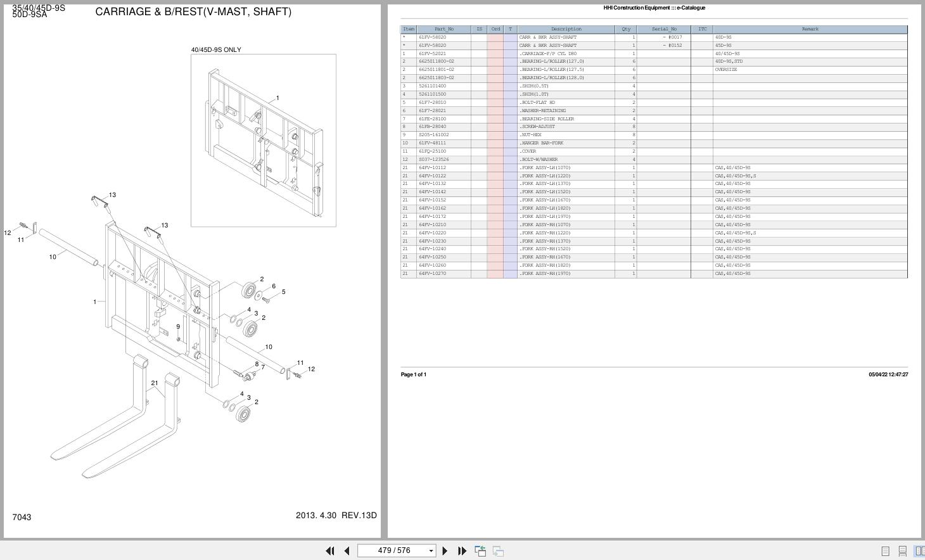Screen dimensions: 925x560
Task: Switch to single page layout view
Action: (885, 551)
